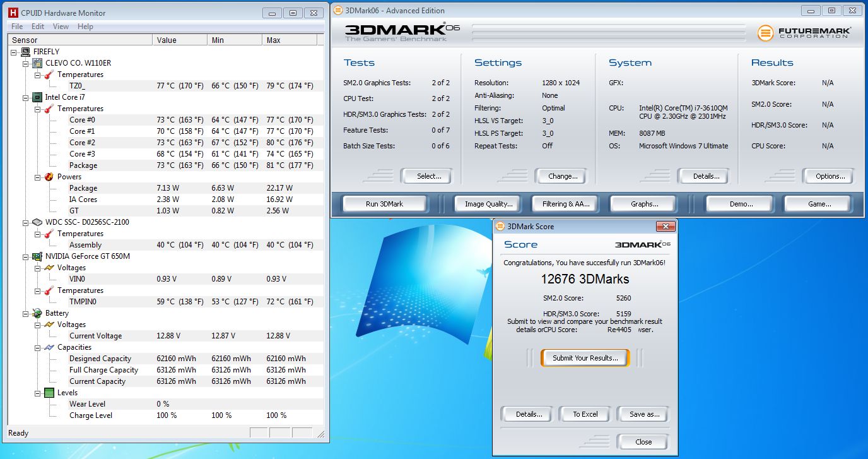The width and height of the screenshot is (868, 459).
Task: Open the View menu in HWMonitor
Action: click(61, 27)
